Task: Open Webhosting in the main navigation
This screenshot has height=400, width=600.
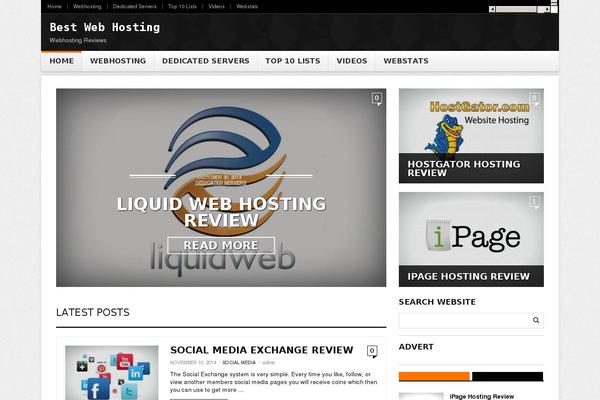Action: click(x=118, y=61)
